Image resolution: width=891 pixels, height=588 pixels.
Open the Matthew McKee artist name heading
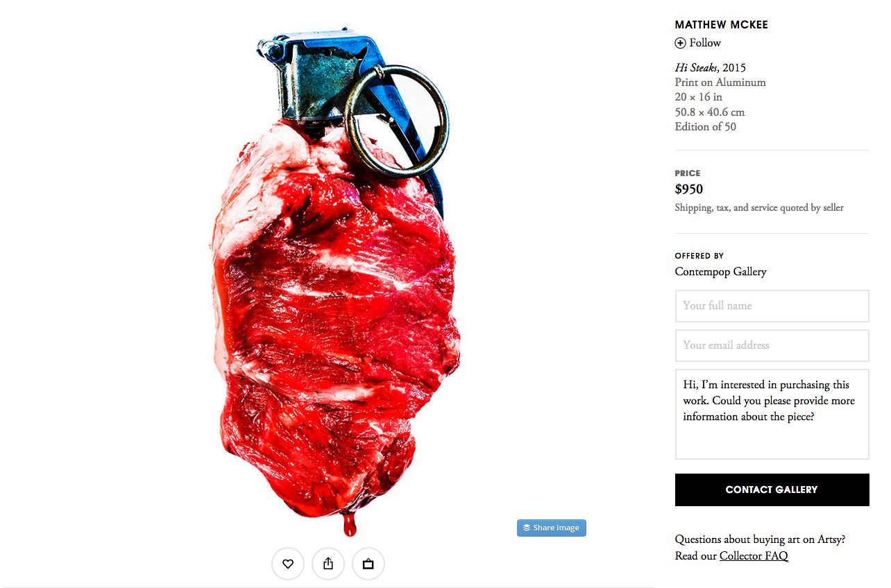[x=722, y=25]
